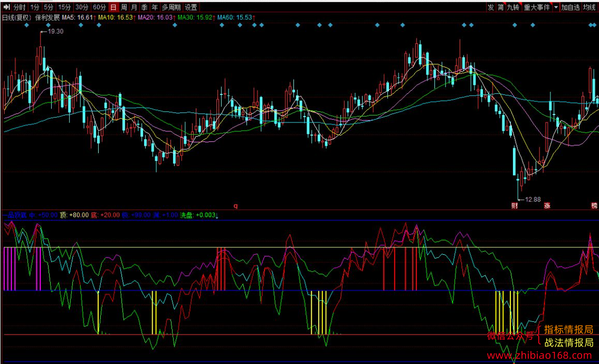The image size is (599, 364).
Task: Click the red q marker on time axis
Action: 236,206
